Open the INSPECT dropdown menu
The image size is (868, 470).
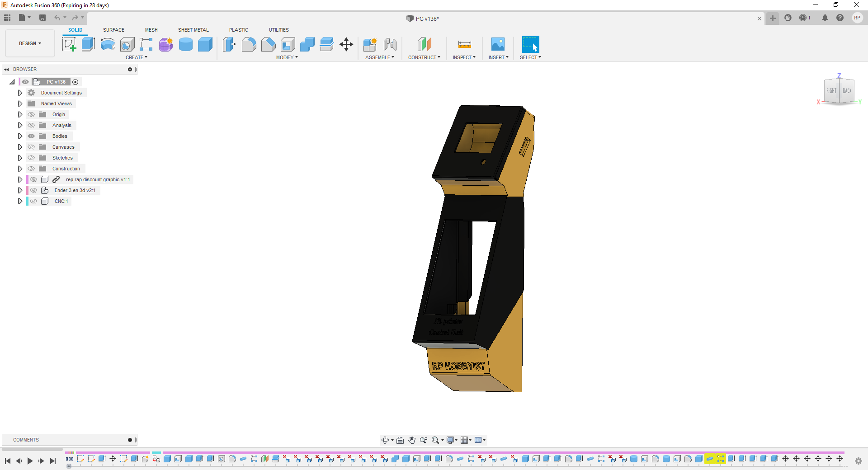click(x=464, y=57)
